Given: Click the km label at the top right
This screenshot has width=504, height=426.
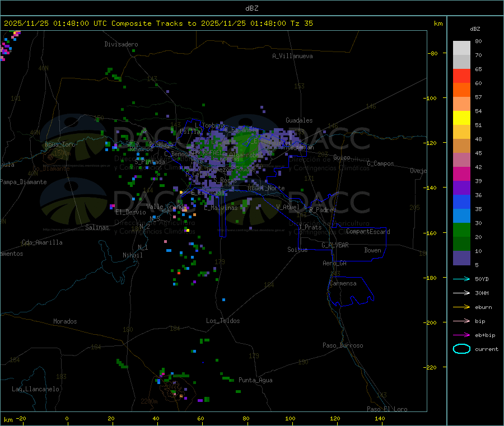Looking at the screenshot, I should click(438, 24).
